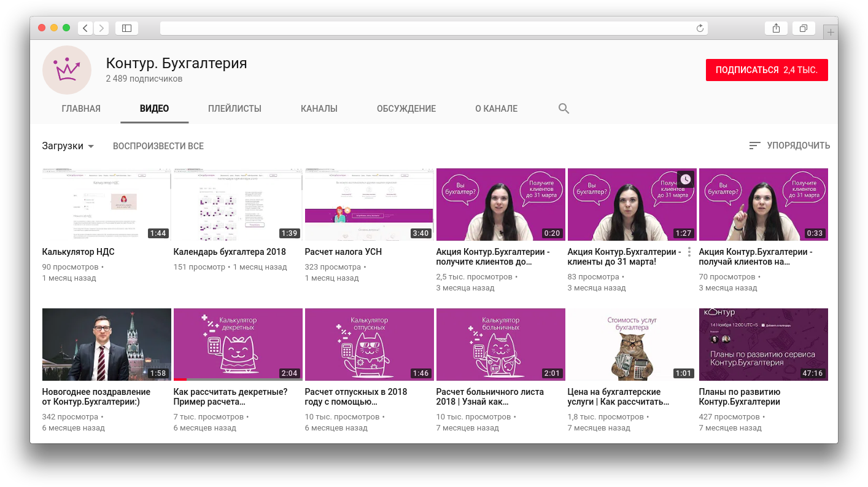
Task: Click '2,5 тыс. просмотров' view count
Action: coord(473,277)
